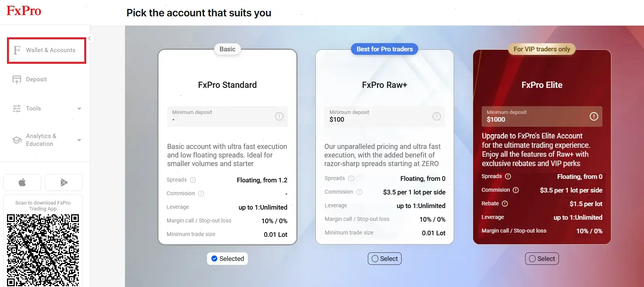
Task: Expand the Analytics & Education chevron
Action: coord(79,140)
